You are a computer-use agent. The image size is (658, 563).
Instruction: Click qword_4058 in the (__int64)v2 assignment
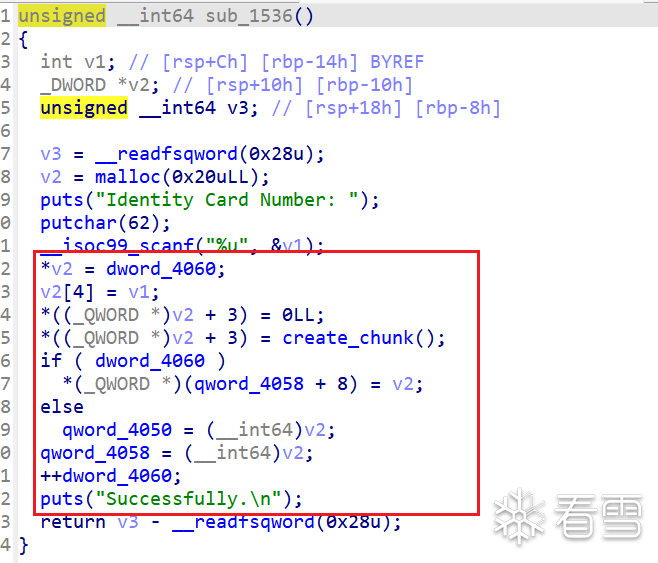pos(95,453)
